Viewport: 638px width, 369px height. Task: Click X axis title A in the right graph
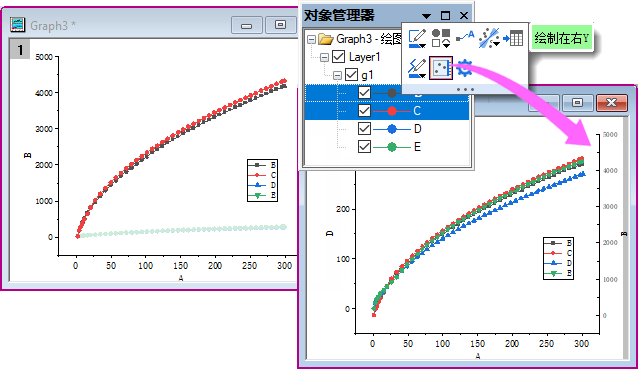point(477,356)
